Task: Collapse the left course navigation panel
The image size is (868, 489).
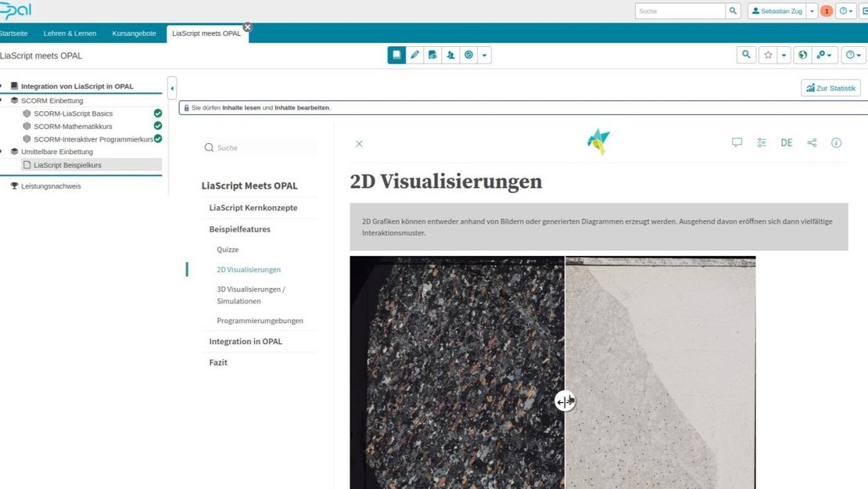Action: point(172,88)
